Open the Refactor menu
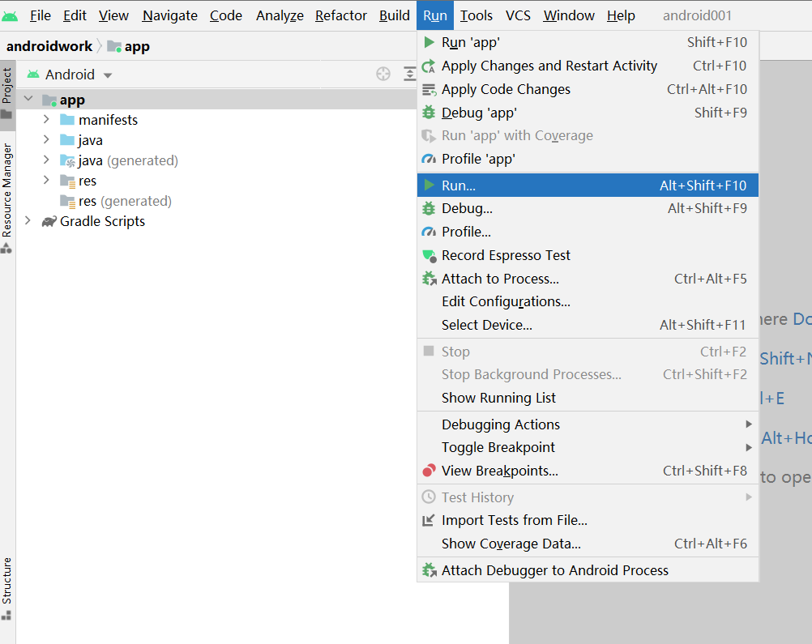Screen dimensions: 812x644 [340, 15]
